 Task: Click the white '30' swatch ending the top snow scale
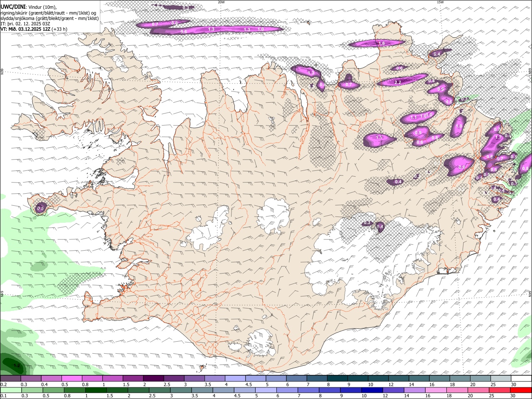point(521,379)
